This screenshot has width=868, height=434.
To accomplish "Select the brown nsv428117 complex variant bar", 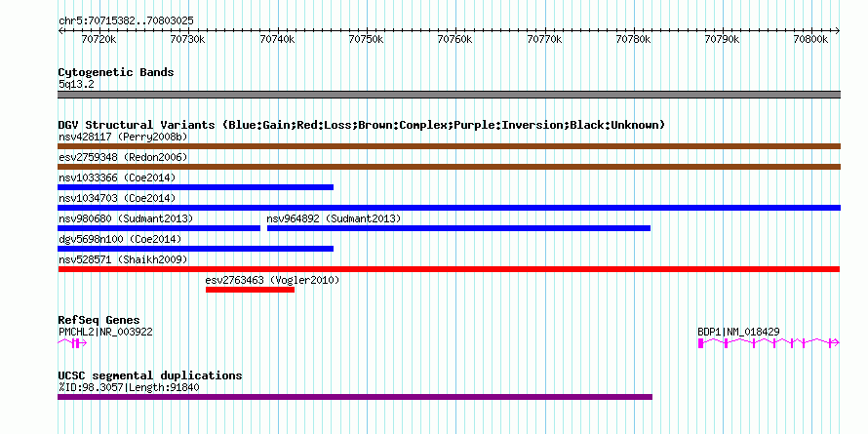I will point(449,146).
